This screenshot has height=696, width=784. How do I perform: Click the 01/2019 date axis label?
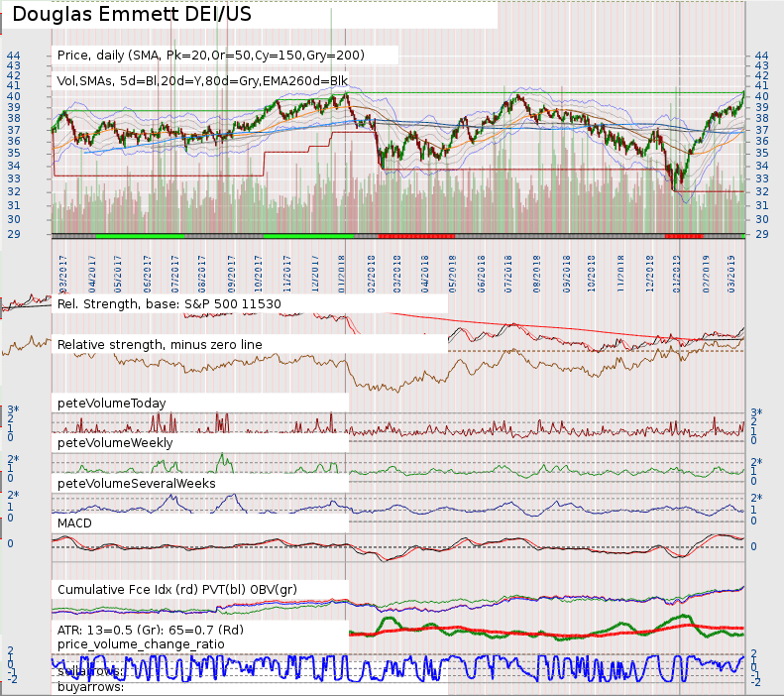(677, 274)
